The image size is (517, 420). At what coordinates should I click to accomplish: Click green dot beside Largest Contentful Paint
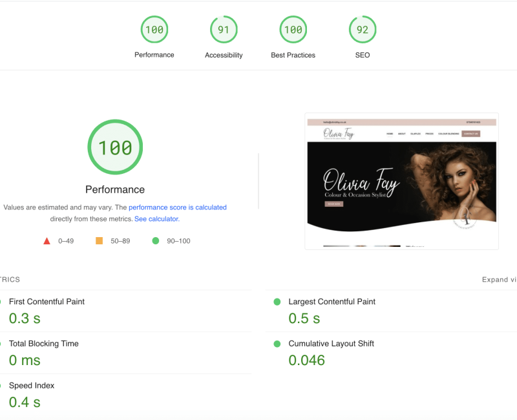click(277, 302)
